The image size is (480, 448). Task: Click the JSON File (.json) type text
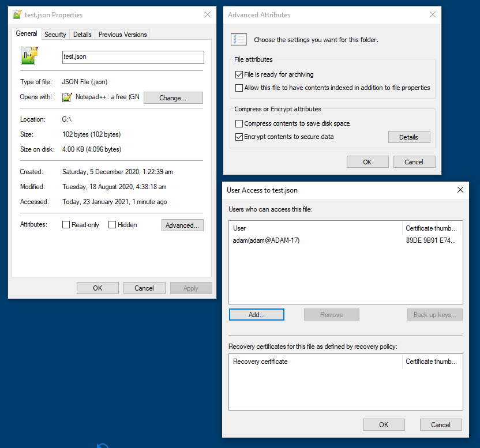(85, 82)
